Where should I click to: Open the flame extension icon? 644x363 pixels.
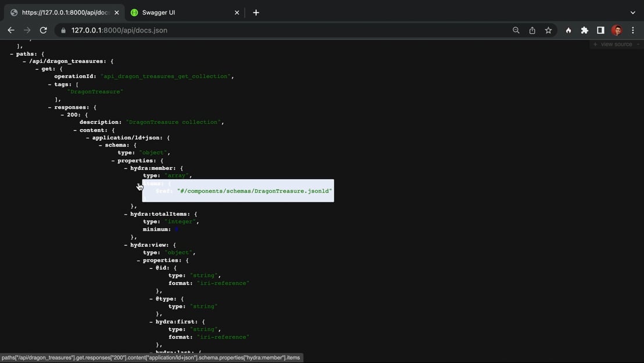click(568, 30)
